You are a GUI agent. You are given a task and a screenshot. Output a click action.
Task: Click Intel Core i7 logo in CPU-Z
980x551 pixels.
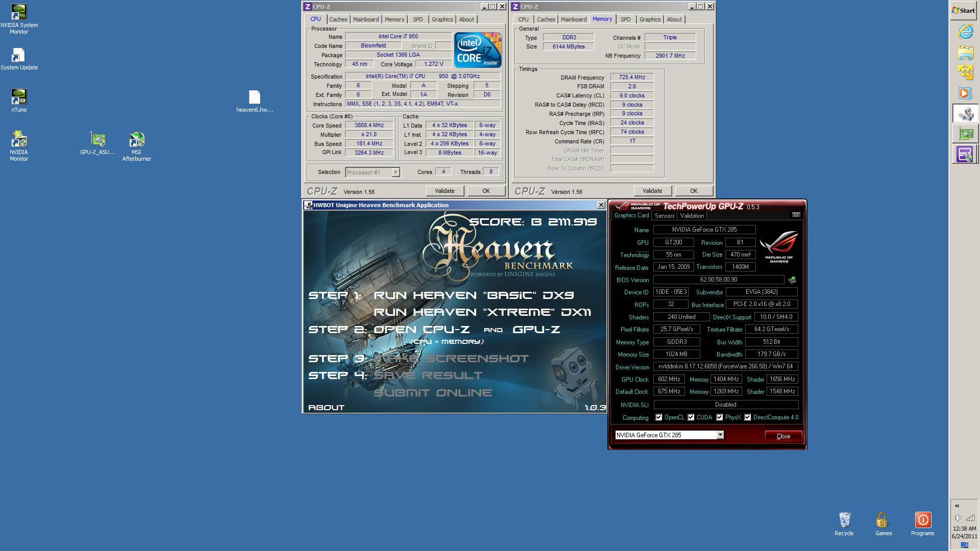pyautogui.click(x=478, y=49)
